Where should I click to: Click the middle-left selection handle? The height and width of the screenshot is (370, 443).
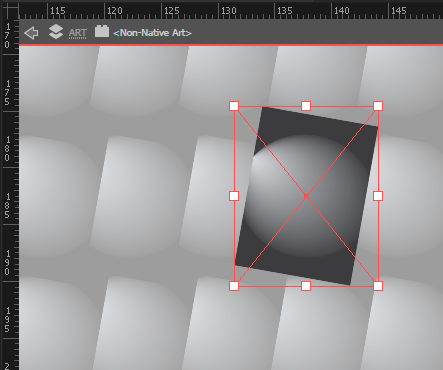point(234,196)
